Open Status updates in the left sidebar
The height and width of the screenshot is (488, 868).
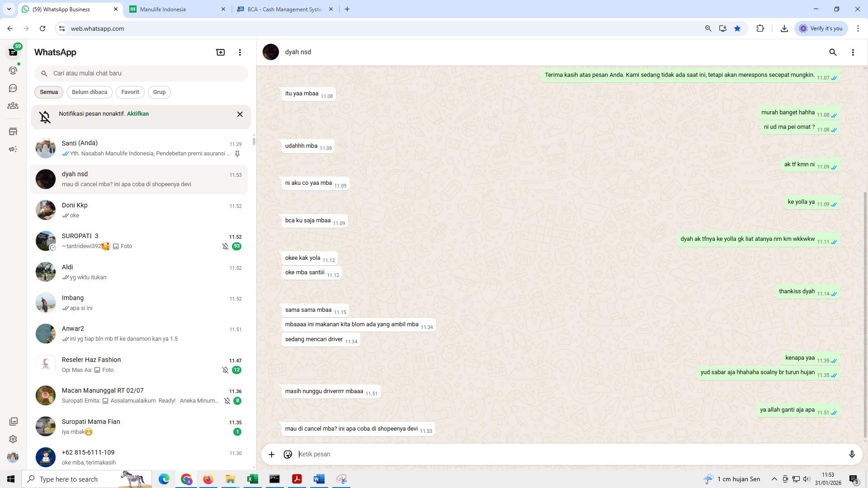[13, 70]
